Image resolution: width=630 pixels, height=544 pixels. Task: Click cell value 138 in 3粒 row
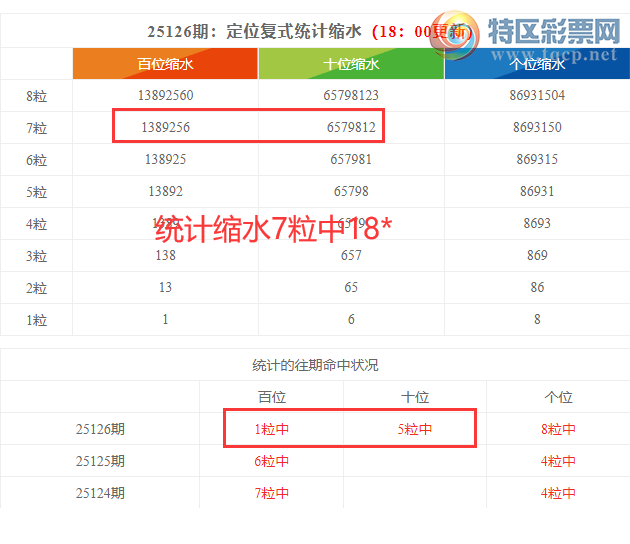click(x=166, y=255)
